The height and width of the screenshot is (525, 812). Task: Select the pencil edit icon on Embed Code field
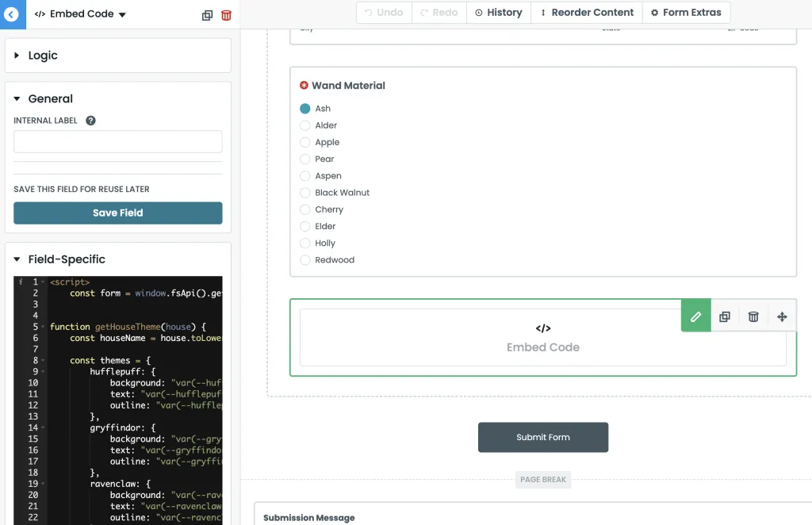click(695, 316)
